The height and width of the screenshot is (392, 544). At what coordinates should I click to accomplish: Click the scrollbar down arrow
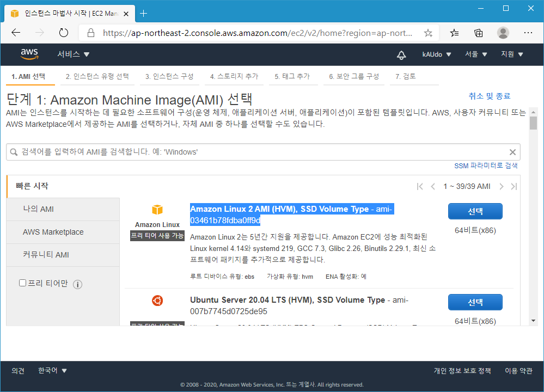(533, 321)
